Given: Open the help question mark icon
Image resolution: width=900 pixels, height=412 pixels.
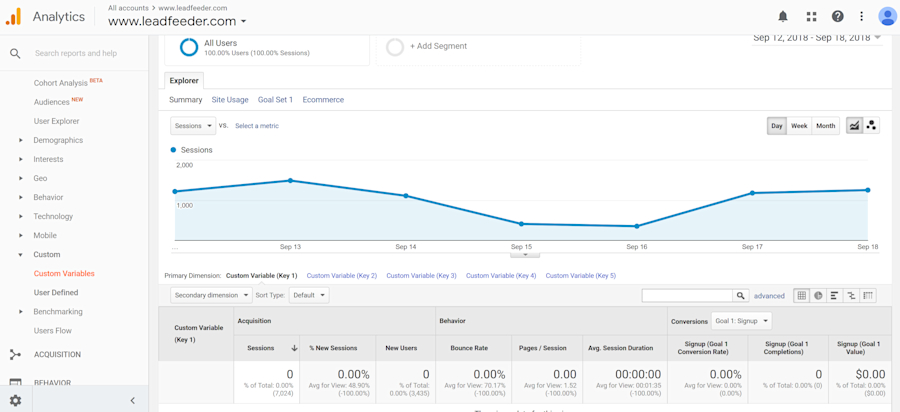Looking at the screenshot, I should coord(837,16).
